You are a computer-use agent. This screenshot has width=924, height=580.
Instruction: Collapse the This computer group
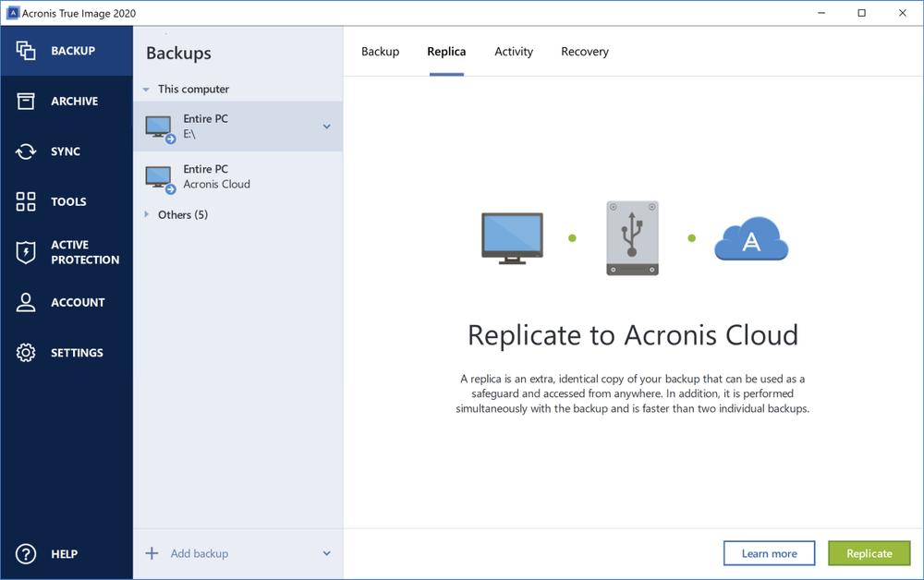(146, 90)
